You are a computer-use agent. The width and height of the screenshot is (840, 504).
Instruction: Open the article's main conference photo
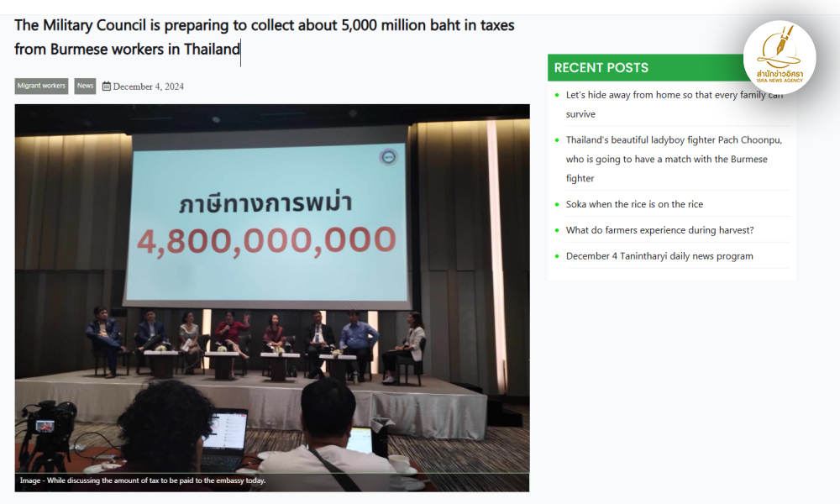pos(272,298)
